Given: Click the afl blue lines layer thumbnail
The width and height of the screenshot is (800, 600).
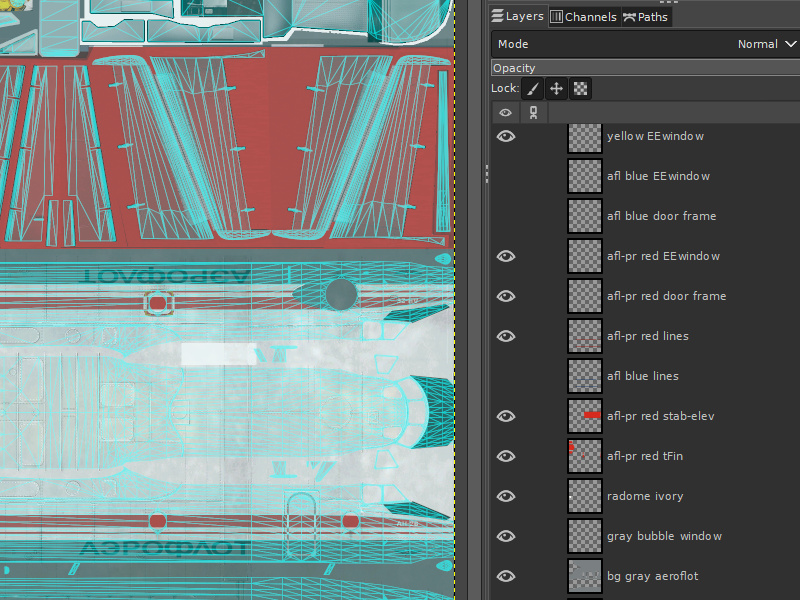Looking at the screenshot, I should (584, 376).
